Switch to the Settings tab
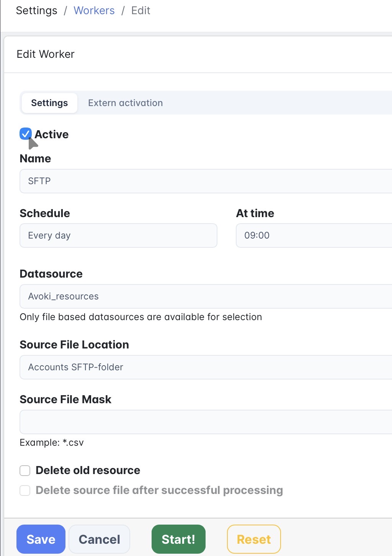Screen dimensions: 392x556 click(49, 103)
